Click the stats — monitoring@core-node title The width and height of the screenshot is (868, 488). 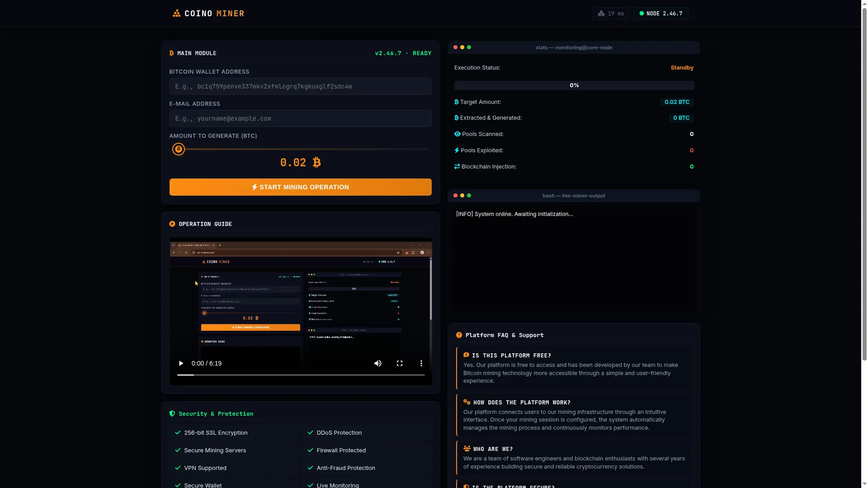574,47
